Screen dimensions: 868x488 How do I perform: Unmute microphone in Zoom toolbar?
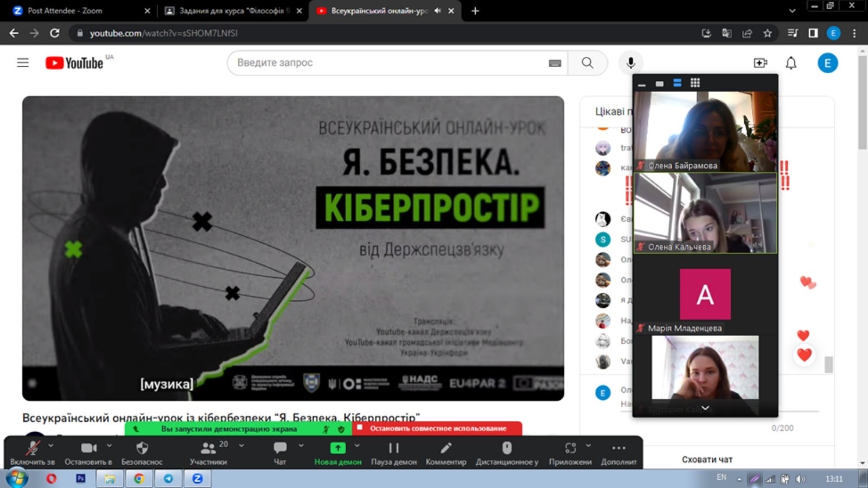(33, 448)
